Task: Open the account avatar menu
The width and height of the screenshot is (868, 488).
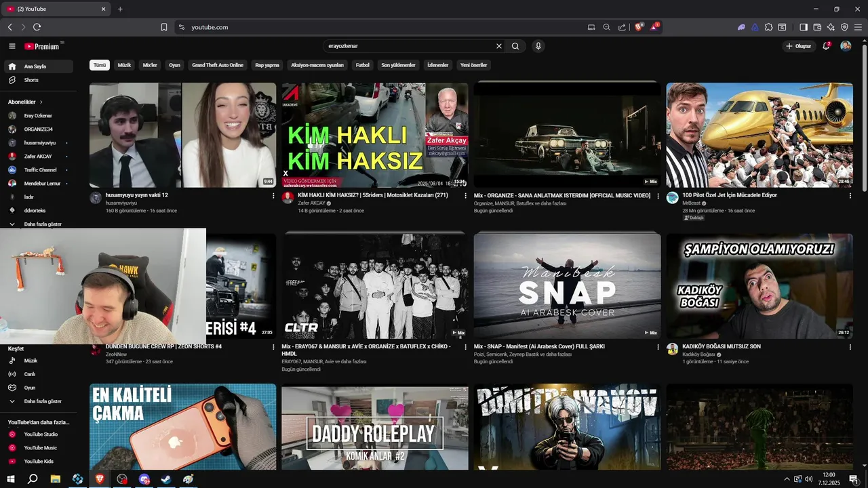Action: [846, 46]
